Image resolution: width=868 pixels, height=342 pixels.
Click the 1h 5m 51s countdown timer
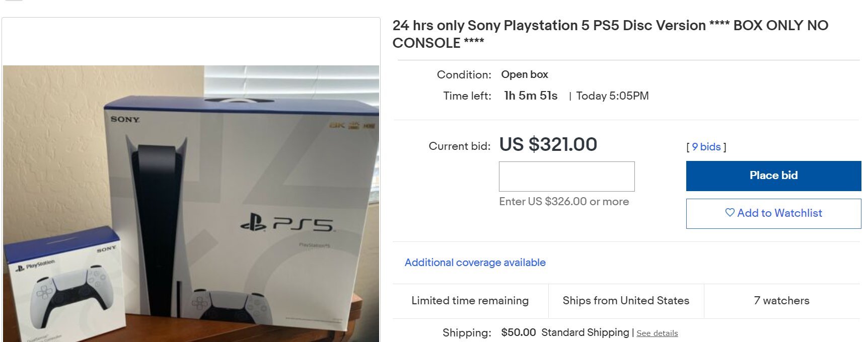pyautogui.click(x=531, y=96)
